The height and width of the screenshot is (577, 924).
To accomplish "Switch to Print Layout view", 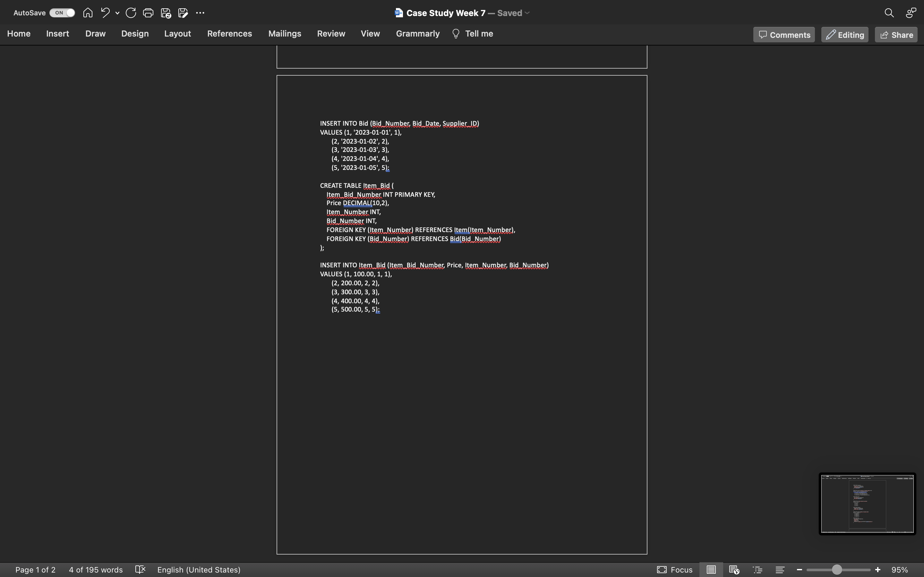I will [x=711, y=570].
